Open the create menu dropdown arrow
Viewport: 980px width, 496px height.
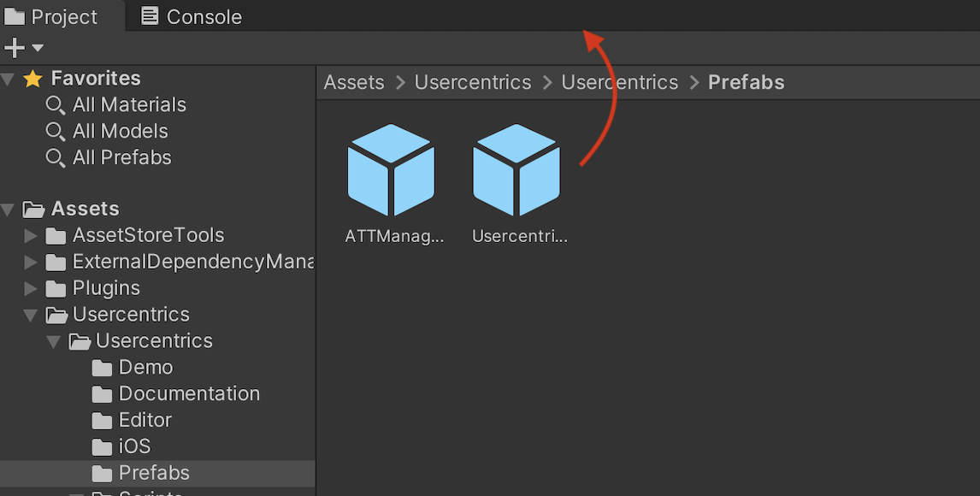pyautogui.click(x=38, y=48)
